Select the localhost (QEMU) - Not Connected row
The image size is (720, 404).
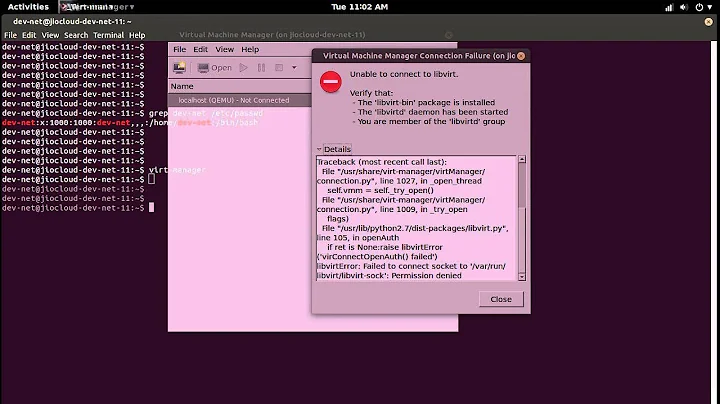[x=240, y=100]
